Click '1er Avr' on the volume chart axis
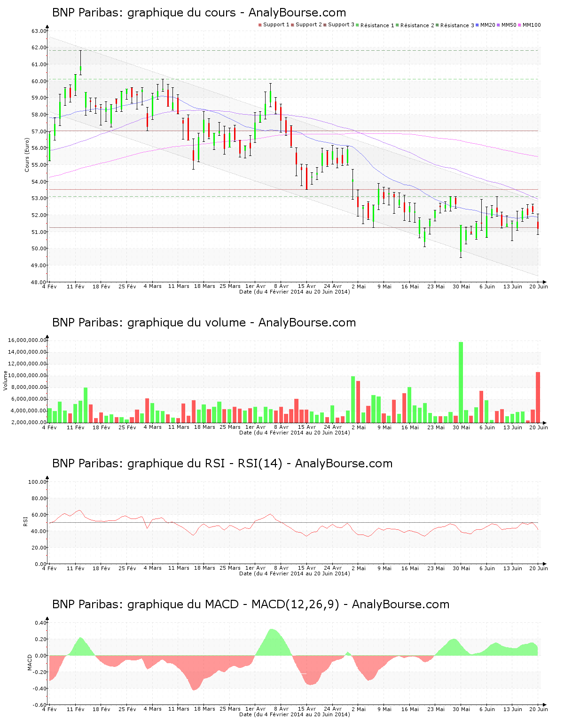The image size is (564, 728). click(x=255, y=427)
